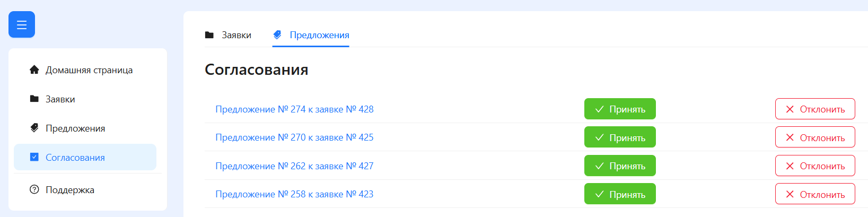Open the hamburger menu button

point(22,24)
